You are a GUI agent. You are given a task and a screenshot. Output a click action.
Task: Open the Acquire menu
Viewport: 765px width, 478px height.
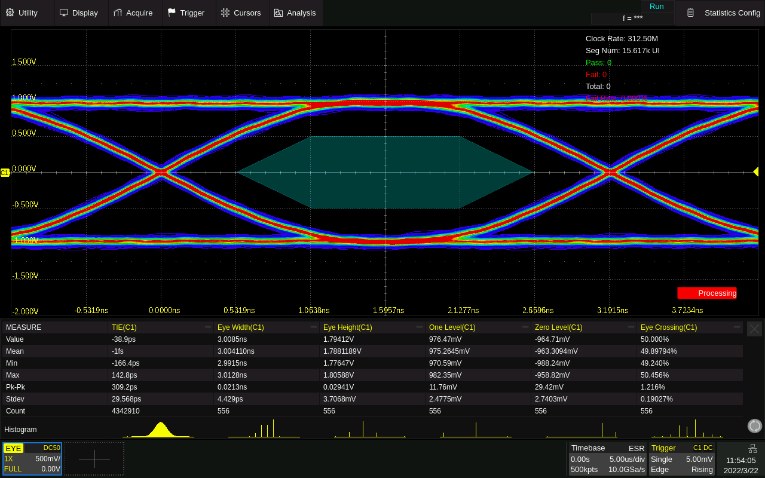(133, 13)
